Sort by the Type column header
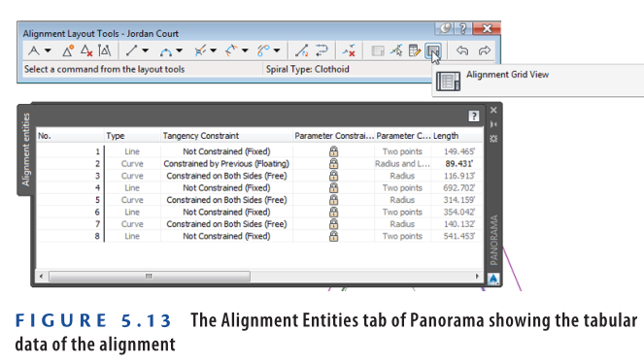 pyautogui.click(x=132, y=136)
